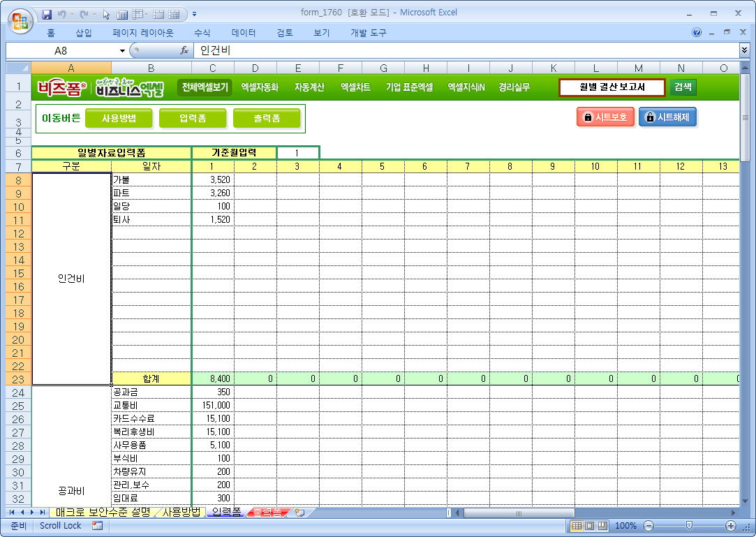Click the zoom in plus button on the zoom slider
The width and height of the screenshot is (756, 537).
731,526
